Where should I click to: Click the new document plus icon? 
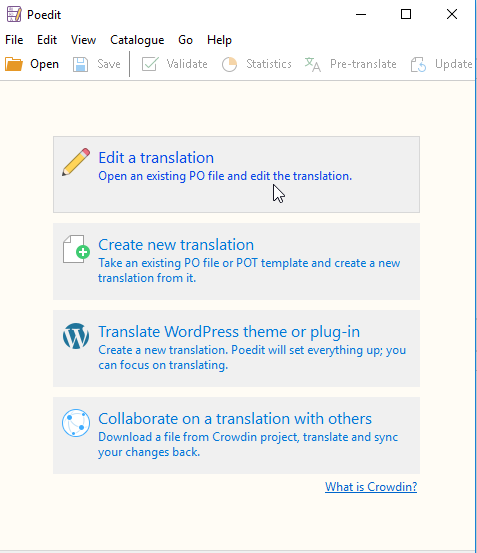(76, 249)
